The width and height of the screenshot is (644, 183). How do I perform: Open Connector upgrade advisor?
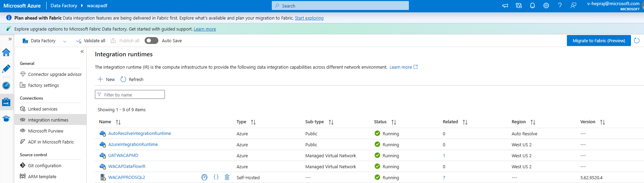coord(51,74)
